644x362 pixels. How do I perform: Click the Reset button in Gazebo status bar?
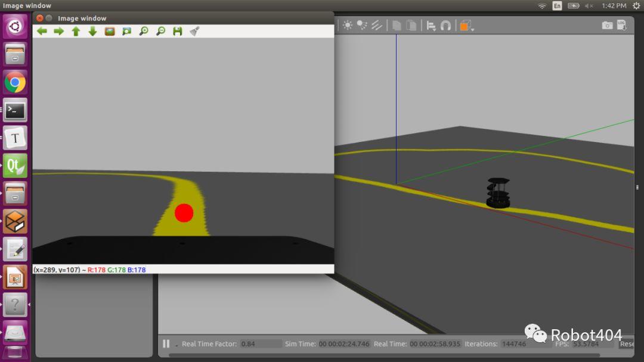click(x=626, y=344)
